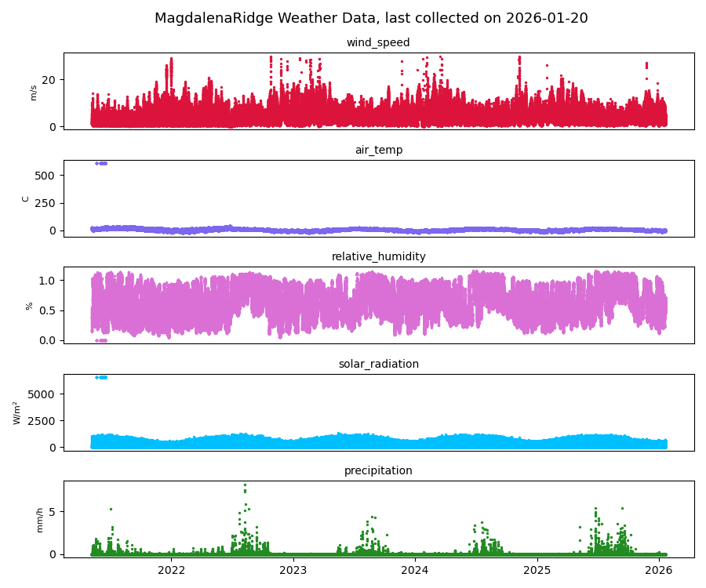Select the solar_radiation outlier cluster above 5000
The width and height of the screenshot is (706, 588).
[x=101, y=377]
